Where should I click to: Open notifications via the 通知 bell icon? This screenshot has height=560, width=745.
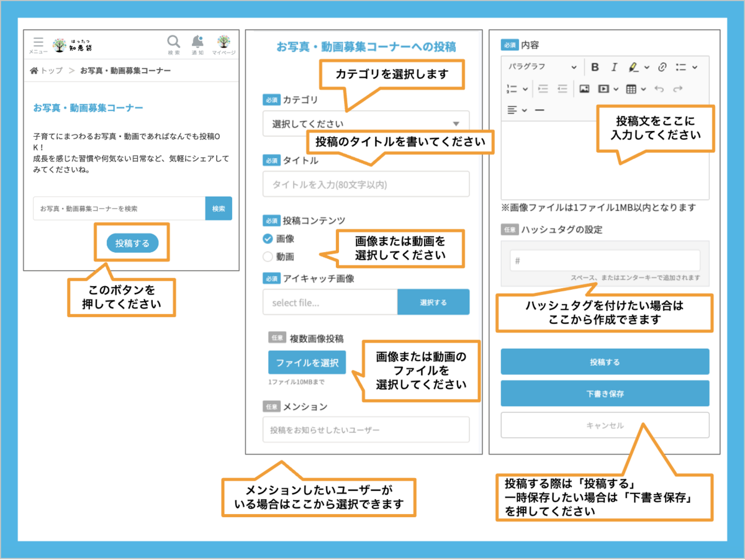(197, 43)
